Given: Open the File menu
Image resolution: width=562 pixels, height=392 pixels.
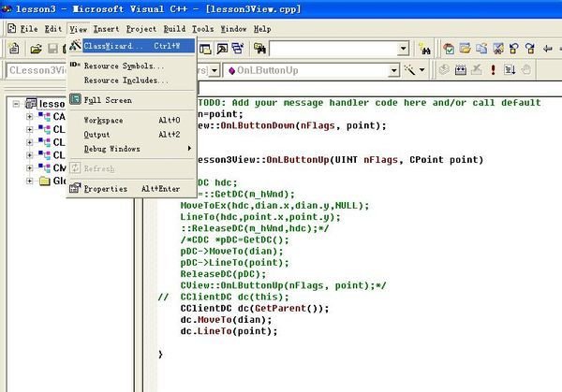Looking at the screenshot, I should click(29, 29).
